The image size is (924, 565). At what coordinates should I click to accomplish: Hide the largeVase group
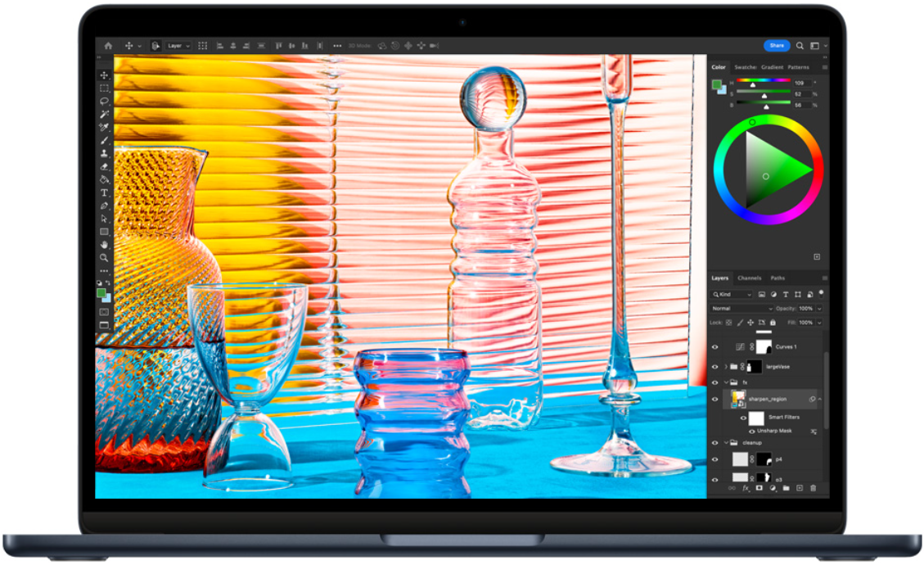715,367
